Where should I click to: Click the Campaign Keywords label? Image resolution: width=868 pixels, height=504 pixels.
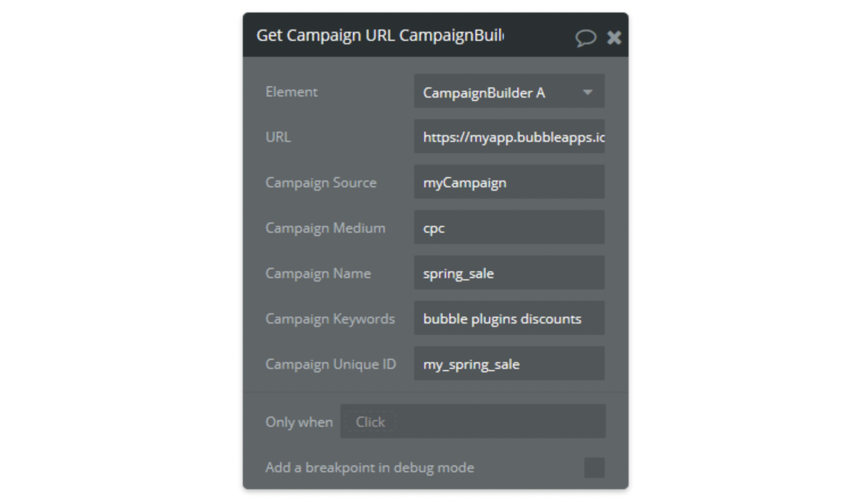click(330, 319)
